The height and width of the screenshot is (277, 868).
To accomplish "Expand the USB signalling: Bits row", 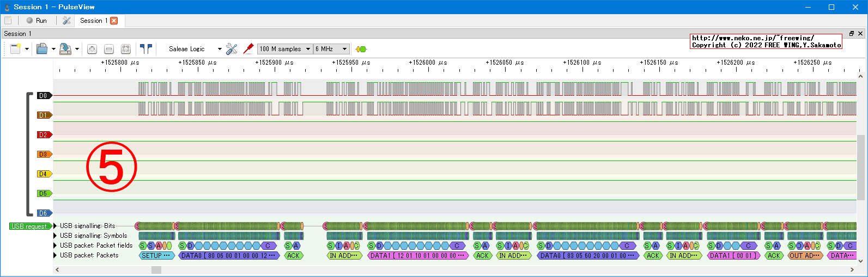I will coord(56,226).
